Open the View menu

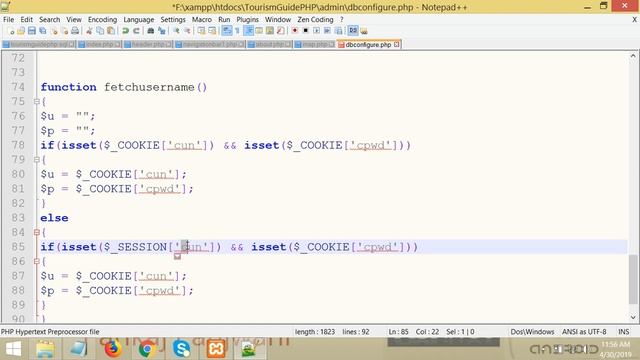(x=74, y=19)
